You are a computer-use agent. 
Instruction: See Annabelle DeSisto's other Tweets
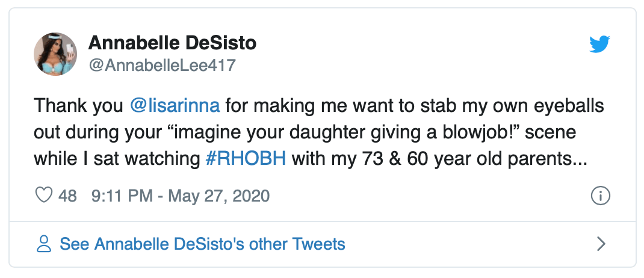202,244
